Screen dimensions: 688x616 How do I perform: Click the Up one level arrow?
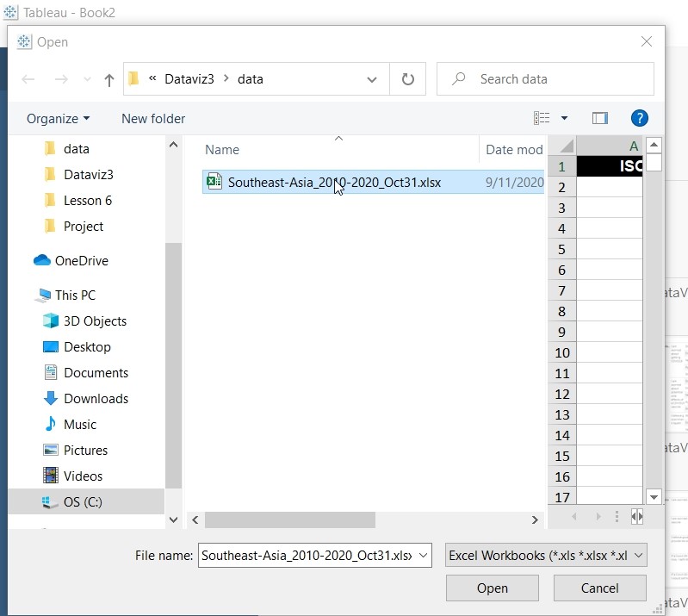(x=109, y=79)
